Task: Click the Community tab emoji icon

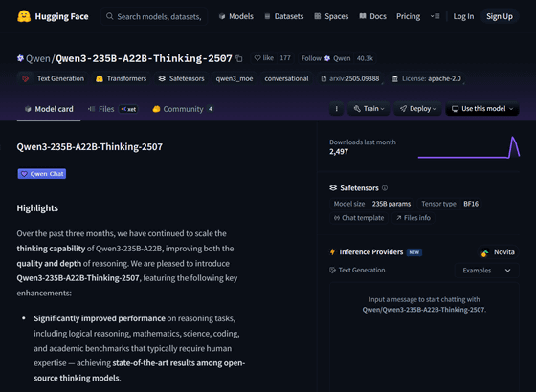Action: coord(156,109)
